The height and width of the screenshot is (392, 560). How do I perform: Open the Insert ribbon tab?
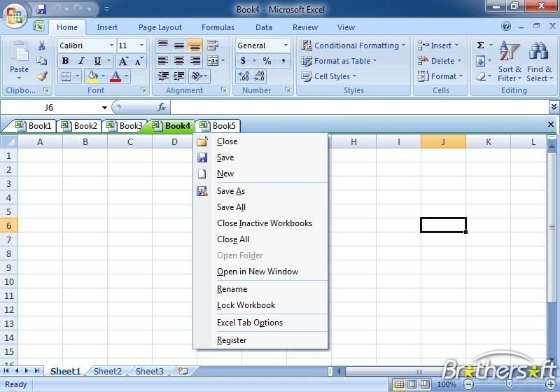click(x=107, y=27)
